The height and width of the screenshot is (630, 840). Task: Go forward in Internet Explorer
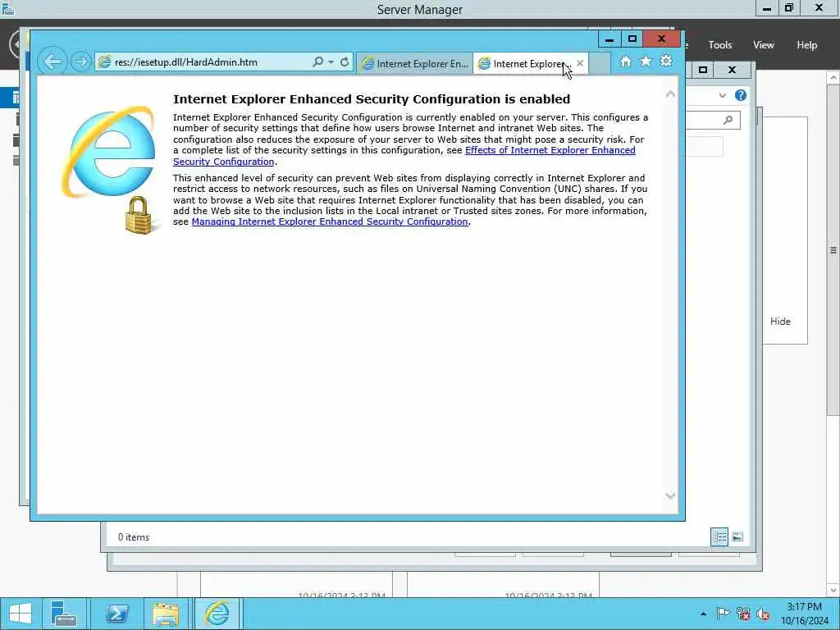(x=81, y=62)
